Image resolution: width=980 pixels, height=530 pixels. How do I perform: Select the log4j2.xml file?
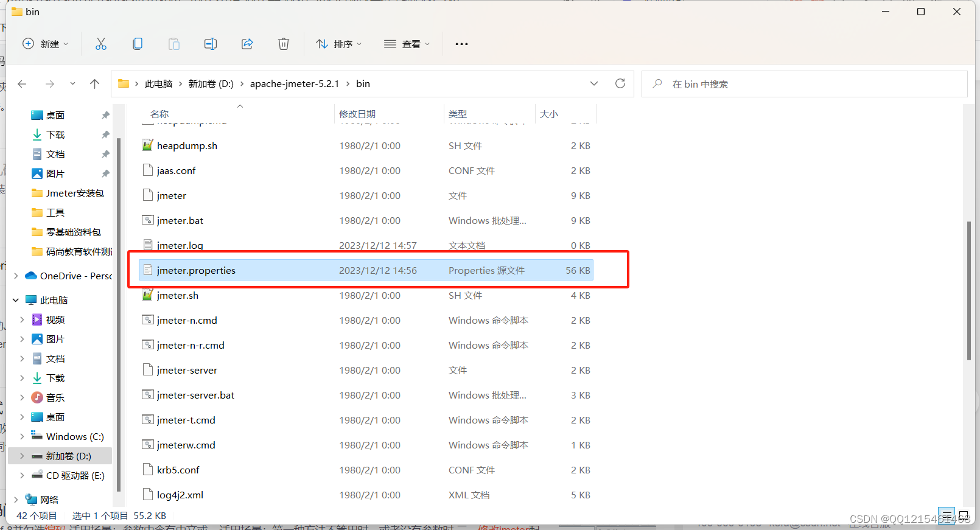pyautogui.click(x=366, y=495)
